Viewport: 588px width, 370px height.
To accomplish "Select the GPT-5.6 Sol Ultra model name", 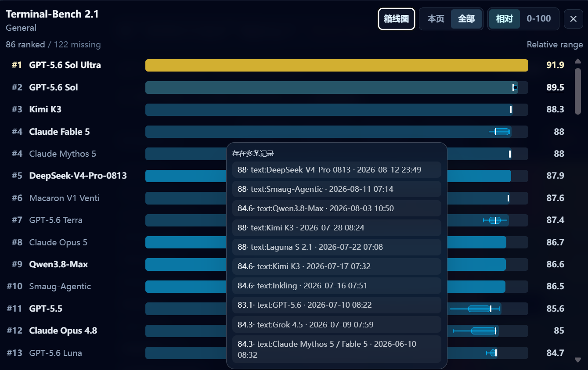I will pos(65,65).
